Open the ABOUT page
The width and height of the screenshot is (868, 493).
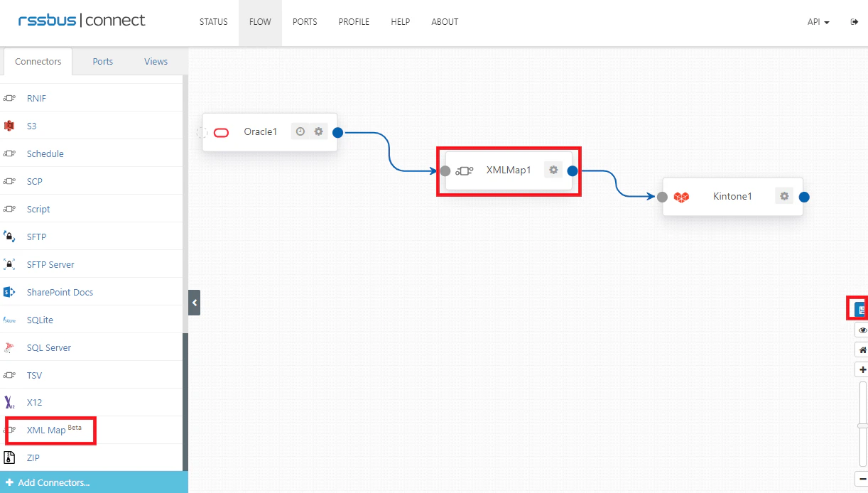pyautogui.click(x=445, y=22)
